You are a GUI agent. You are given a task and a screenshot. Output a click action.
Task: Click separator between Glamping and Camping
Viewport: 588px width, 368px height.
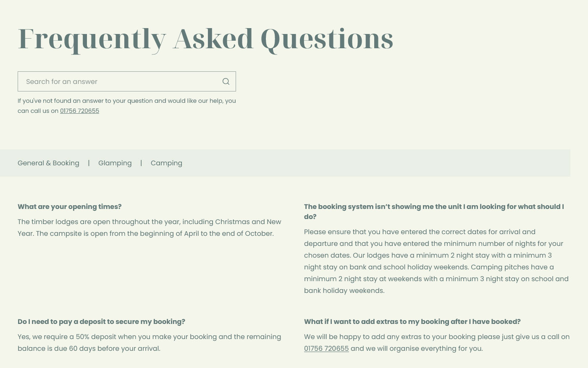coord(141,163)
